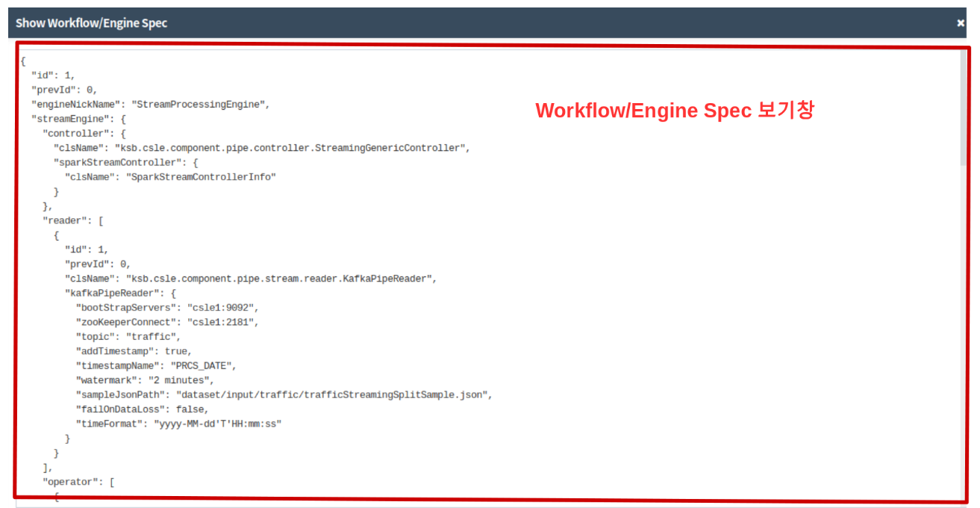Click the "operator": [ line

(78, 482)
